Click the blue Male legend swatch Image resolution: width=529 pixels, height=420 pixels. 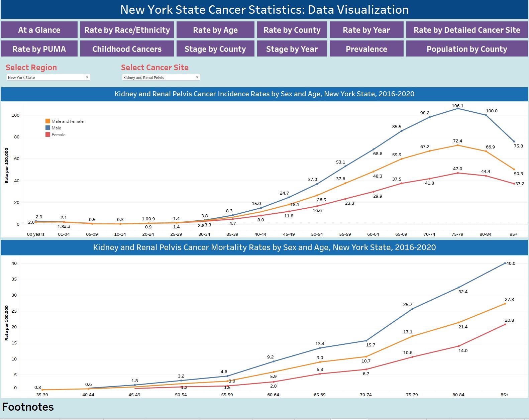coord(48,128)
